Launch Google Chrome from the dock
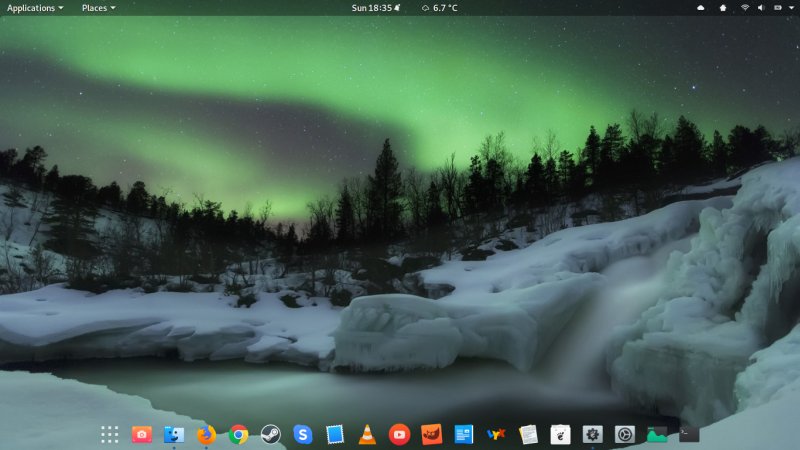This screenshot has height=450, width=800. (238, 434)
